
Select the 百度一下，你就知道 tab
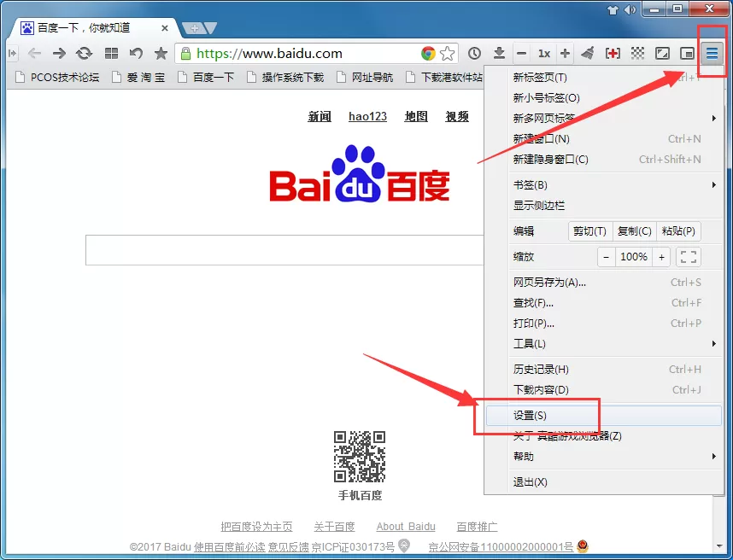coord(93,28)
